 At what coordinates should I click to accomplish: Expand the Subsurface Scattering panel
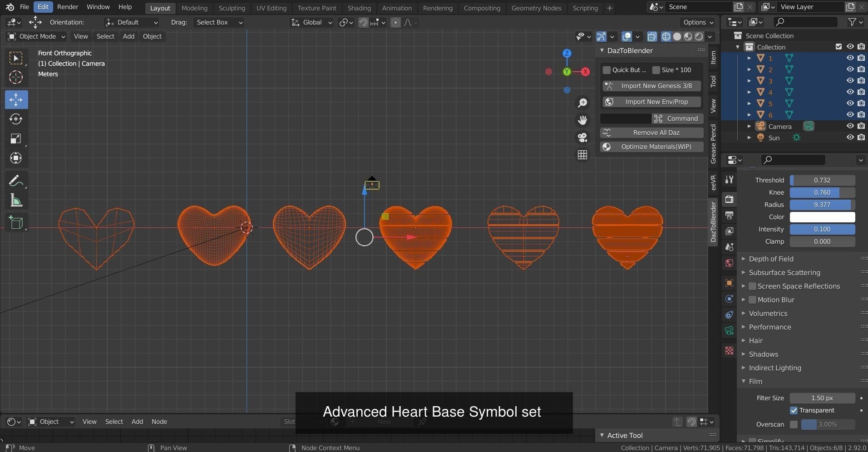pos(784,273)
